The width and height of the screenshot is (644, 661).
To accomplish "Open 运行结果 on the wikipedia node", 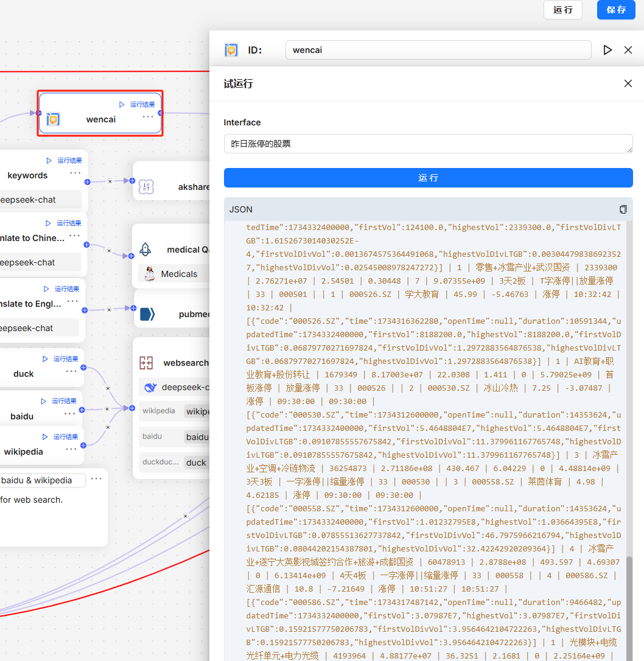I will coord(66,437).
